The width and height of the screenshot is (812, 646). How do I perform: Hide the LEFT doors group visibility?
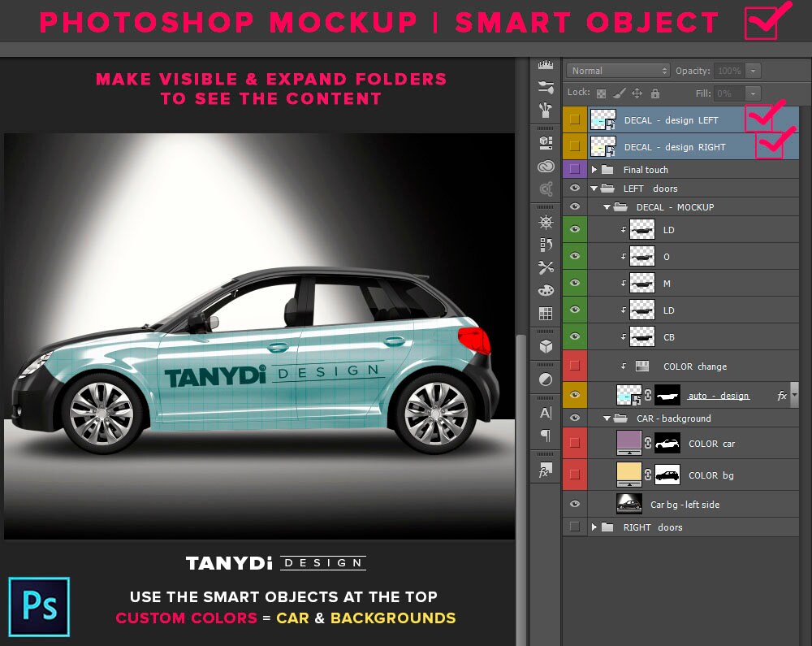(x=575, y=188)
